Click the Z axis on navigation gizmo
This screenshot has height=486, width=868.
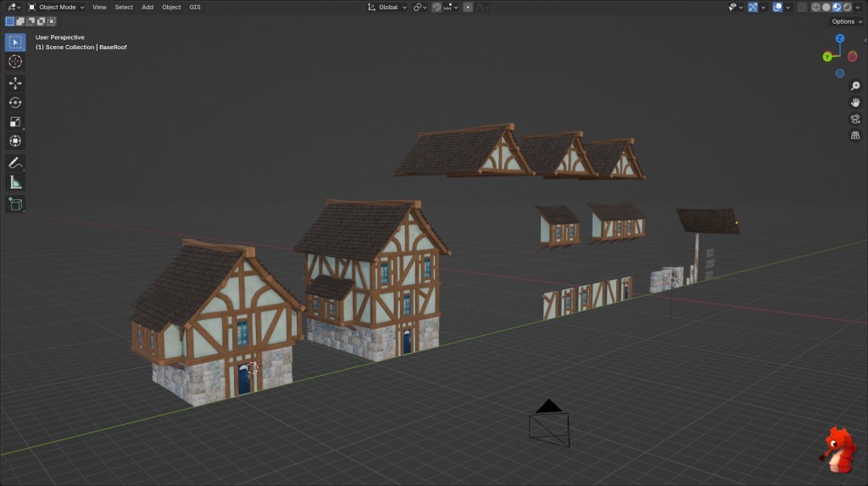pos(839,39)
